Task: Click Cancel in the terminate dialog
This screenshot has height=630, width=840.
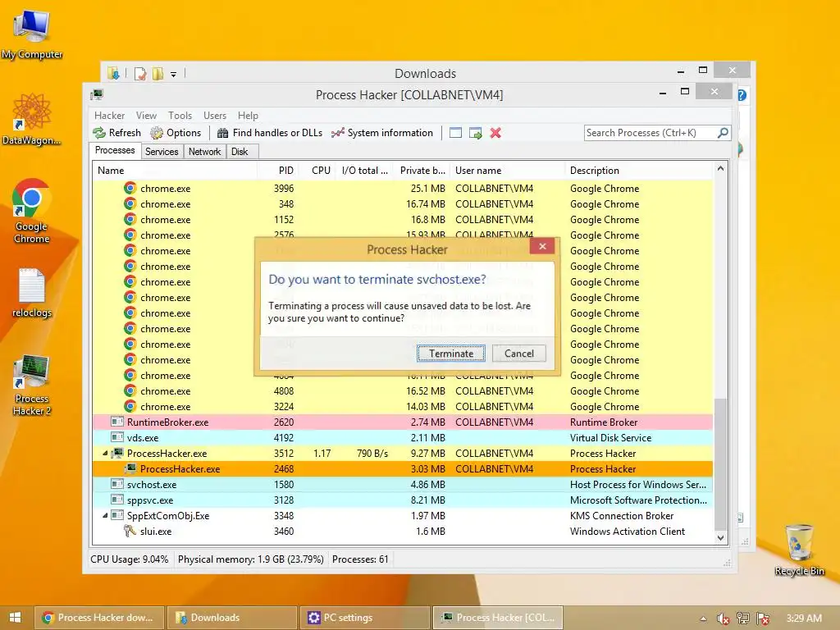Action: (519, 354)
